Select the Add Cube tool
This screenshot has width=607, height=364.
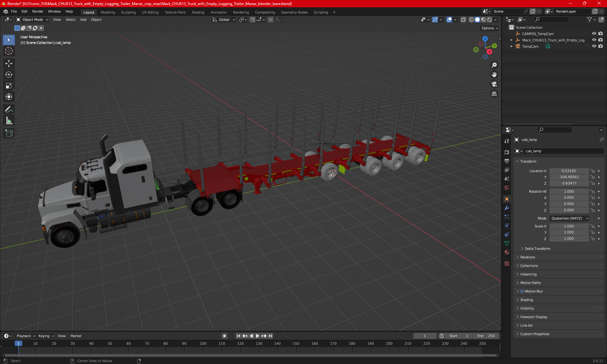(9, 133)
